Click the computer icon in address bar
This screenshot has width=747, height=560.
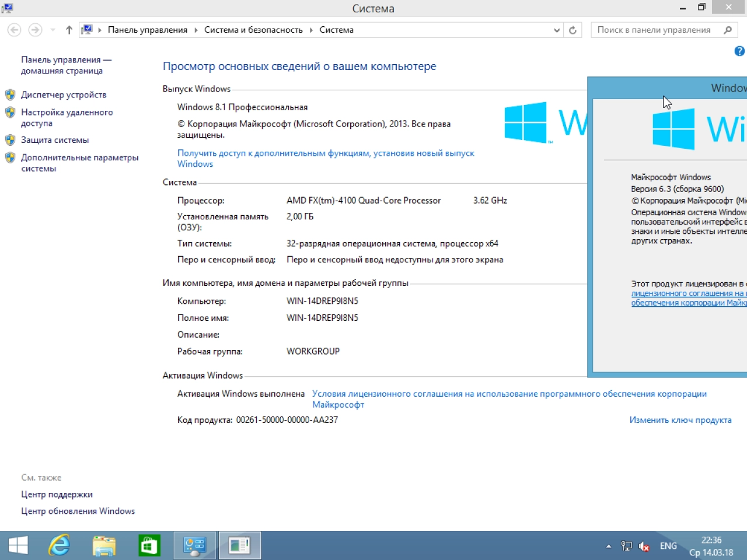pyautogui.click(x=87, y=30)
